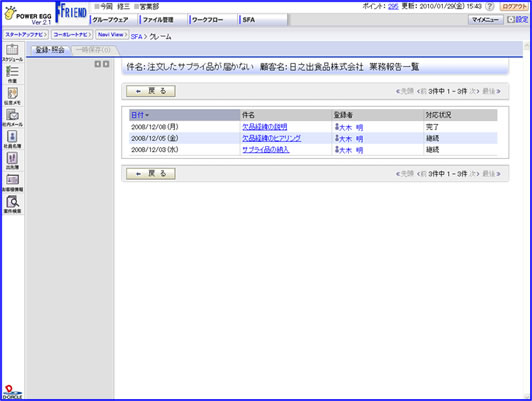Screen dimensions: 532x401
Task: Click the bottom 戻る back button
Action: pos(151,174)
